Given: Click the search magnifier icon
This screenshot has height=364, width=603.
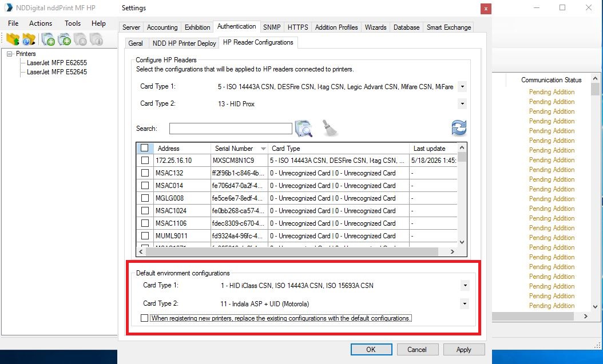Looking at the screenshot, I should [303, 128].
